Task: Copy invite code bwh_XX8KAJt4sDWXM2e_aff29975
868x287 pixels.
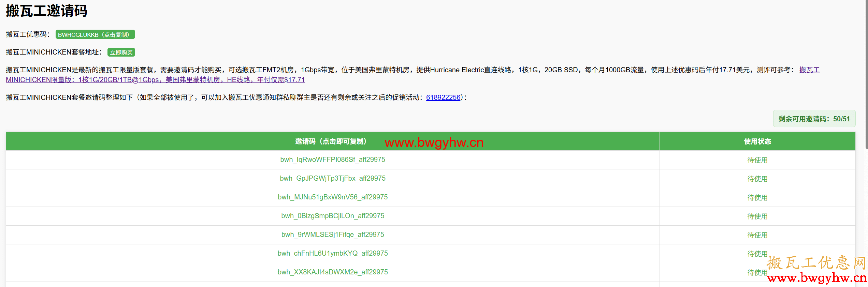Action: pyautogui.click(x=333, y=272)
